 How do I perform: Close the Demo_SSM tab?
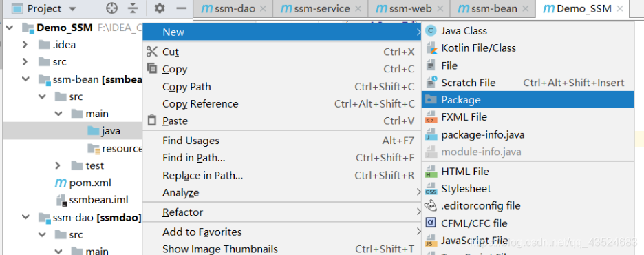620,9
